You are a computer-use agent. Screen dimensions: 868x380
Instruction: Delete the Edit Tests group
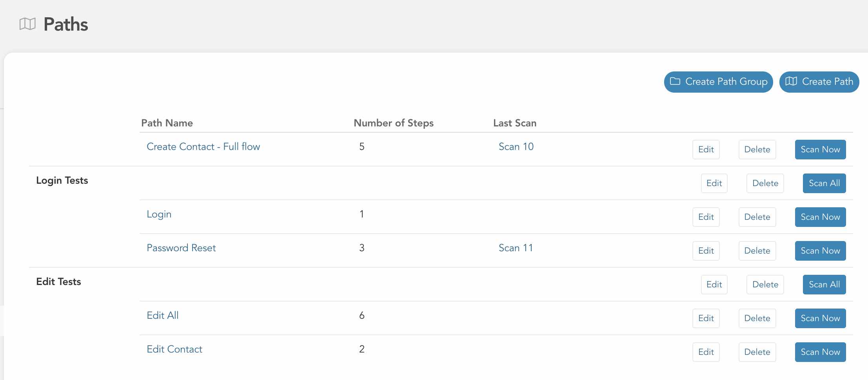pos(765,285)
